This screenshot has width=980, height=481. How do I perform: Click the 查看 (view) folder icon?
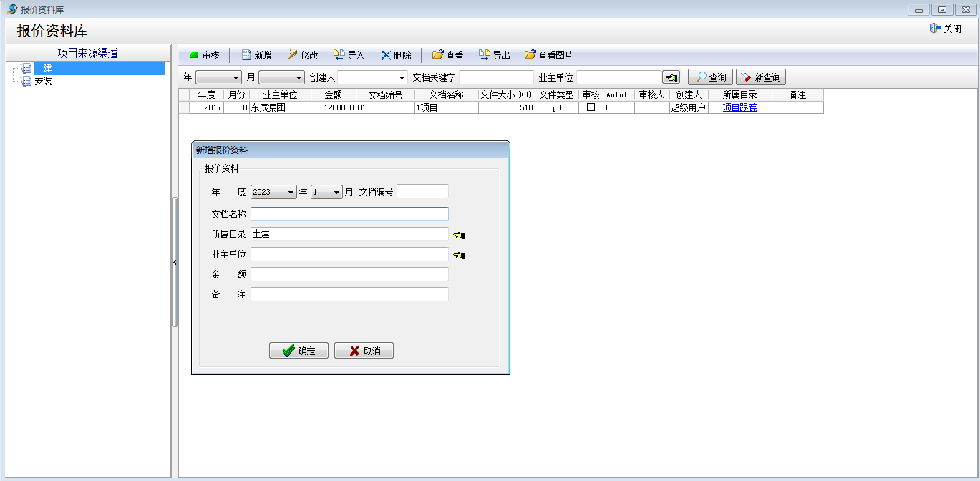point(437,55)
